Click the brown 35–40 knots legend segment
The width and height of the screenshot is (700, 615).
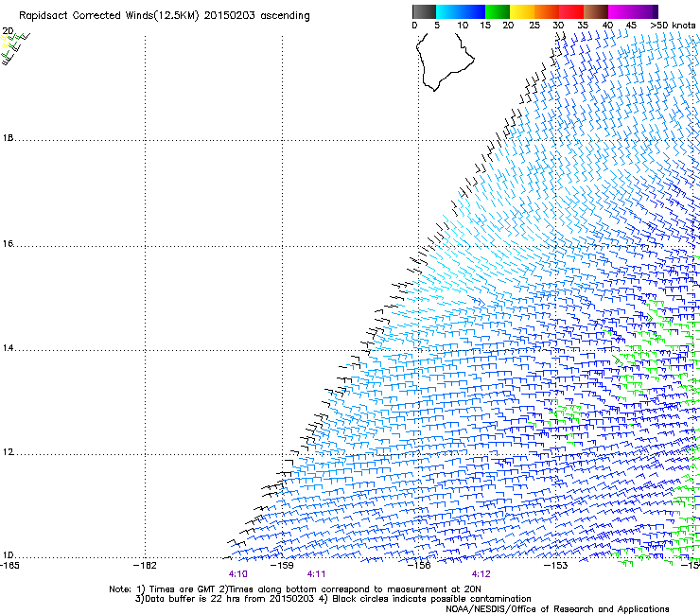coord(596,11)
